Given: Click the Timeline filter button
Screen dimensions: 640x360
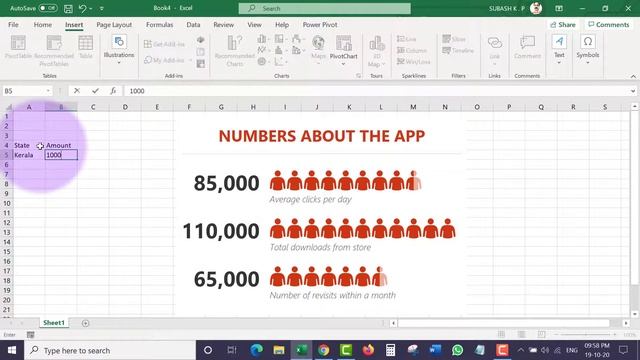Looking at the screenshot, I should click(458, 50).
